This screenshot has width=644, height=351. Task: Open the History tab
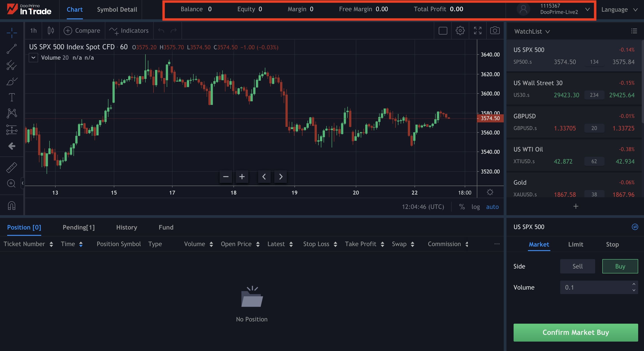[127, 227]
